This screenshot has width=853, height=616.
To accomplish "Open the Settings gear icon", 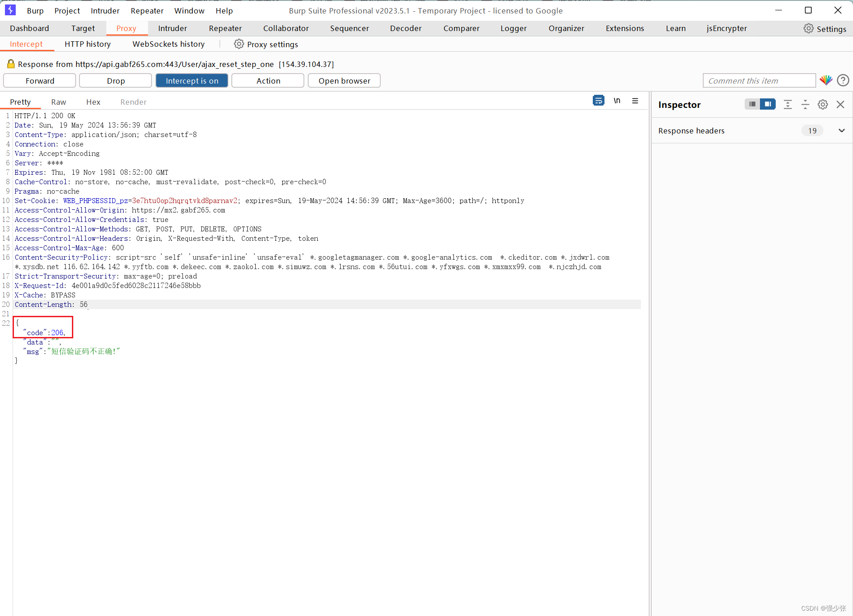I will tap(809, 28).
